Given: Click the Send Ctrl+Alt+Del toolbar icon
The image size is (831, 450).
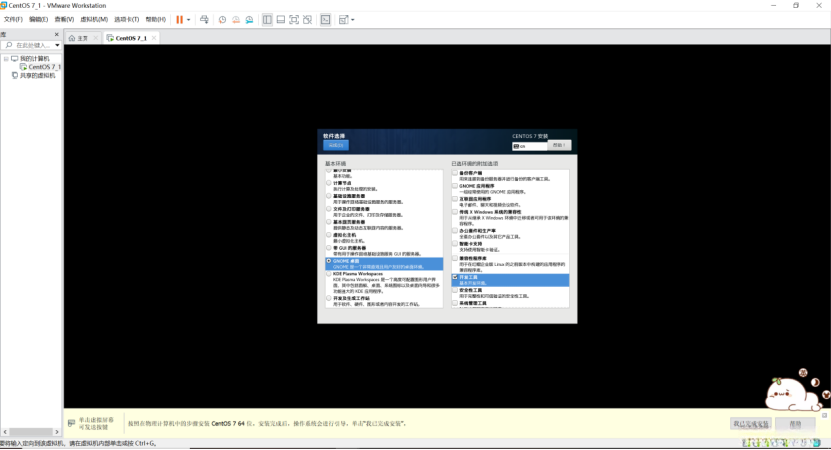Looking at the screenshot, I should [x=204, y=20].
